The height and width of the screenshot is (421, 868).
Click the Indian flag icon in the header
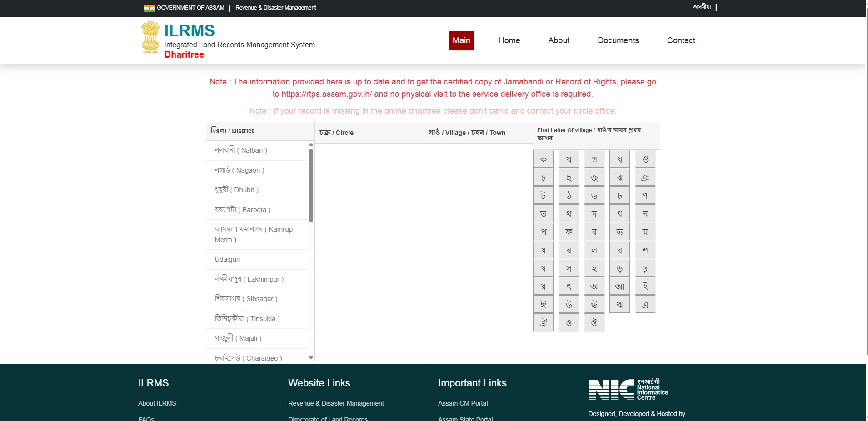point(150,7)
